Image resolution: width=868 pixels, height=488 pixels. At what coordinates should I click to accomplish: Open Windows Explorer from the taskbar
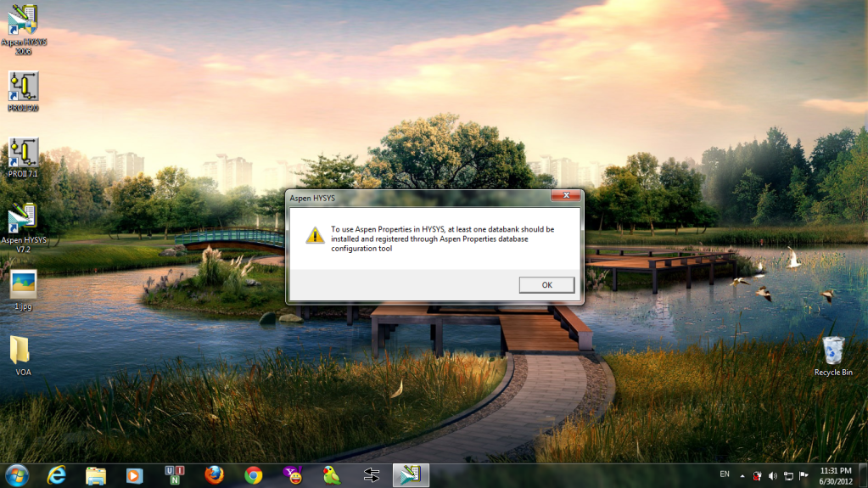[95, 474]
